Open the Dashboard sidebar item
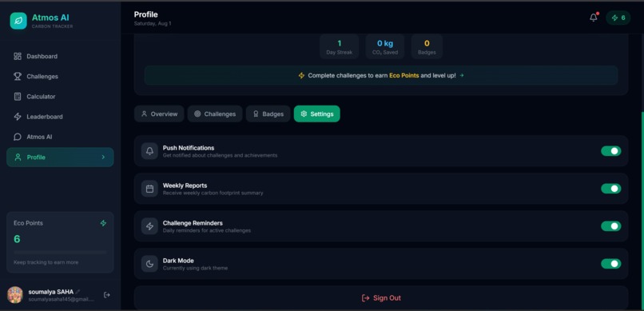This screenshot has width=644, height=311. click(60, 56)
